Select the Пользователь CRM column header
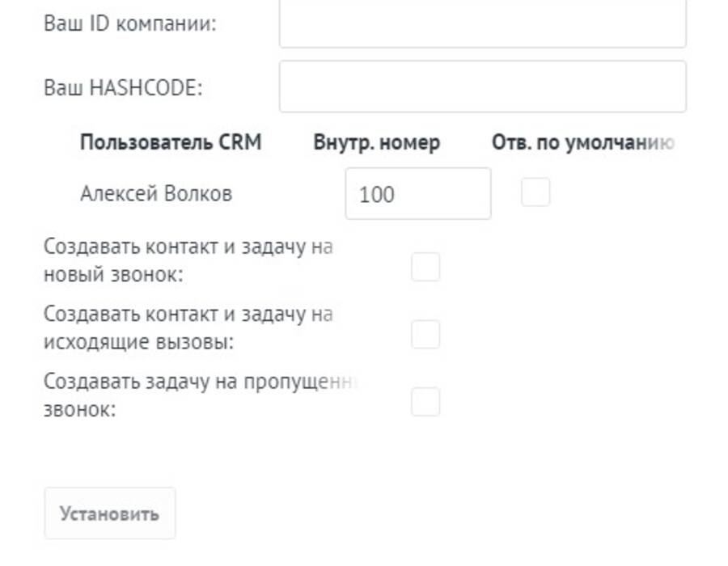728x566 pixels. tap(171, 142)
